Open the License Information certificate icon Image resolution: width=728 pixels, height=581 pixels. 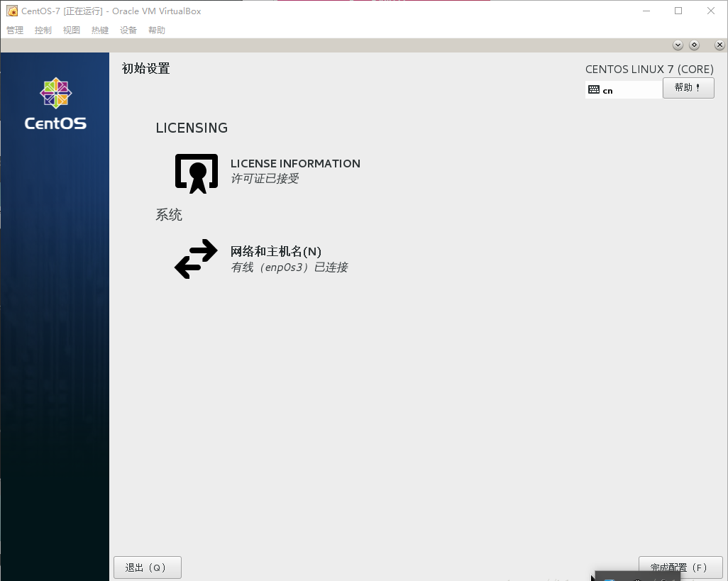click(196, 173)
